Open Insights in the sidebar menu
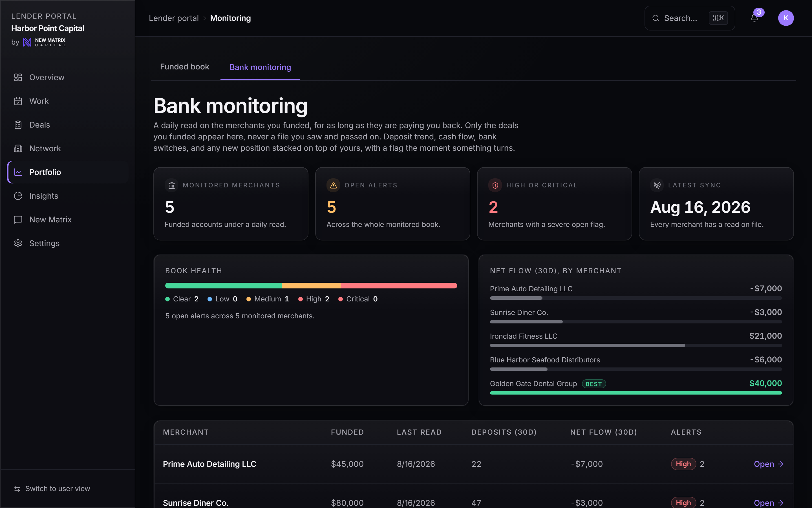This screenshot has height=508, width=812. [x=67, y=196]
